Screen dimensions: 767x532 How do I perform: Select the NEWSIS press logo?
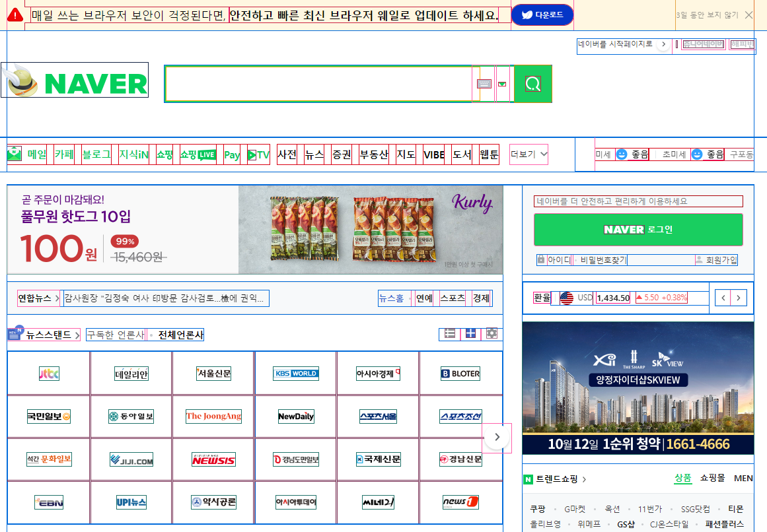(214, 459)
